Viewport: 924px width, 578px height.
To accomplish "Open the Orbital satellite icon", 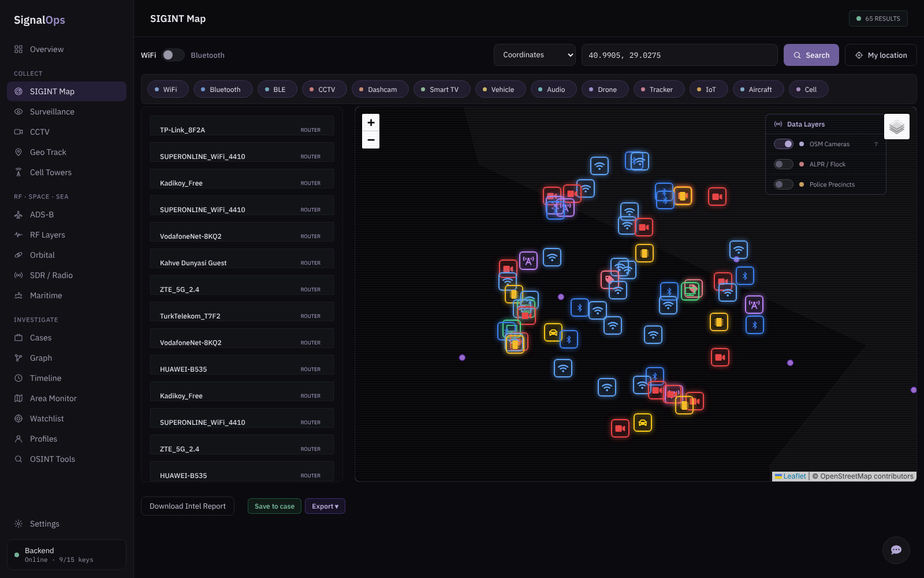I will tap(18, 255).
